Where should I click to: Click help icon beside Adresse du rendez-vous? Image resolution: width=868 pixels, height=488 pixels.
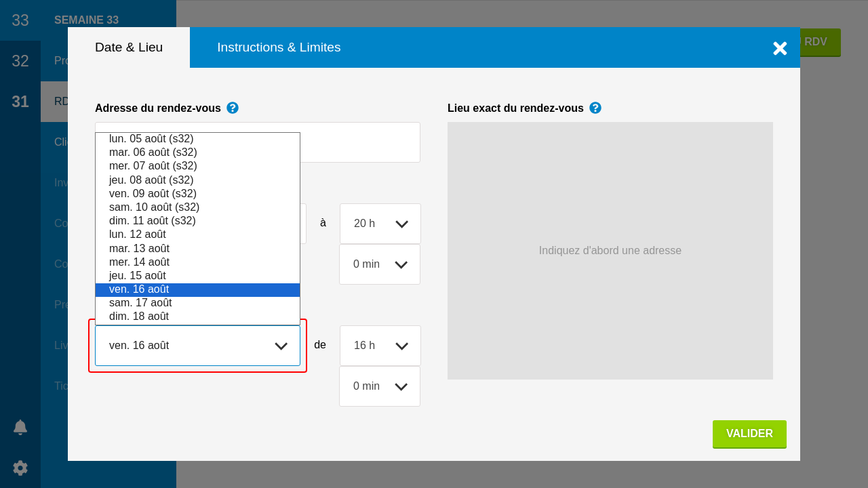pyautogui.click(x=233, y=108)
